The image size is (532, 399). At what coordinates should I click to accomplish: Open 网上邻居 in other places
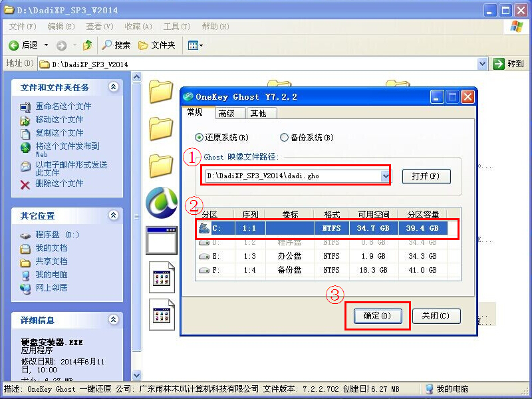(x=52, y=288)
